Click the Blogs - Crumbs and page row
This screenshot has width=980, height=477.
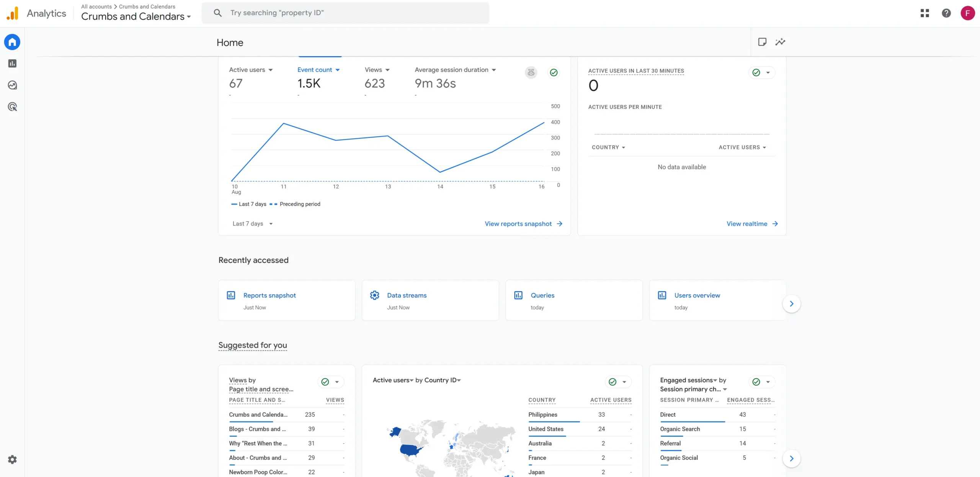[286, 429]
